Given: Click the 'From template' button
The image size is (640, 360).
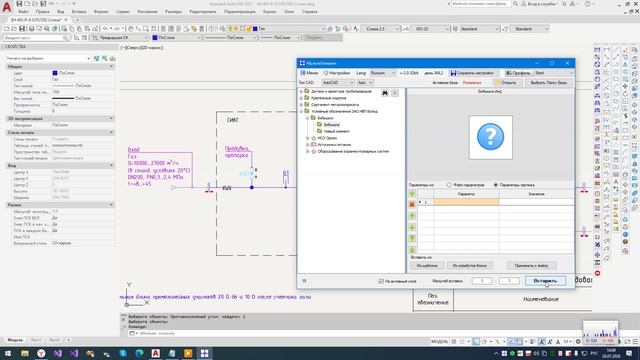Looking at the screenshot, I should (427, 266).
